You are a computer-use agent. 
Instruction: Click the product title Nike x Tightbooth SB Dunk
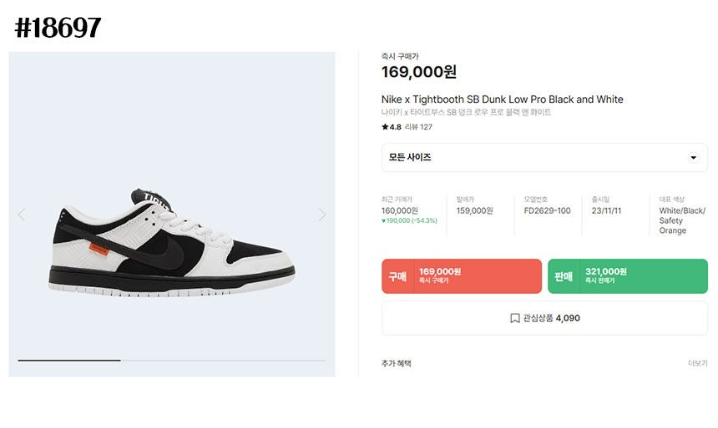pos(502,99)
